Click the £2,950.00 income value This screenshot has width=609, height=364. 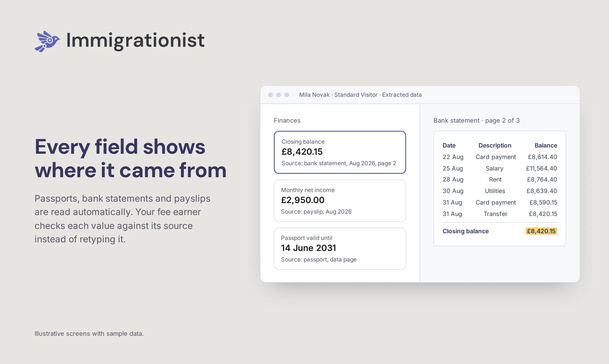[303, 200]
